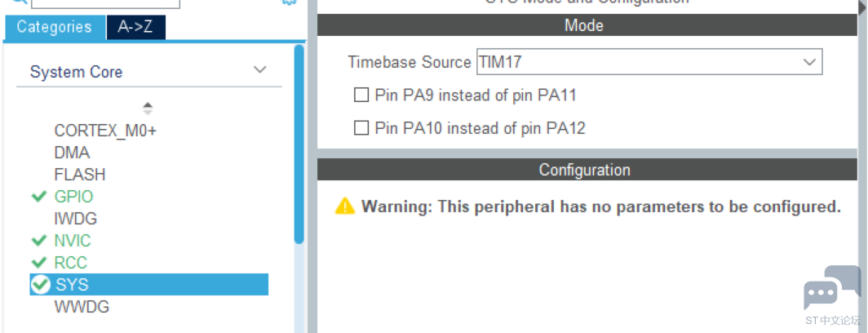Click the white checkmark circle beside SYS
This screenshot has height=333, width=868.
pos(40,285)
